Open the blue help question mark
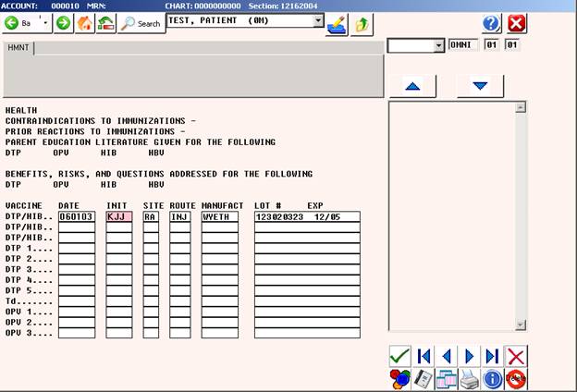The image size is (577, 392). [x=492, y=23]
